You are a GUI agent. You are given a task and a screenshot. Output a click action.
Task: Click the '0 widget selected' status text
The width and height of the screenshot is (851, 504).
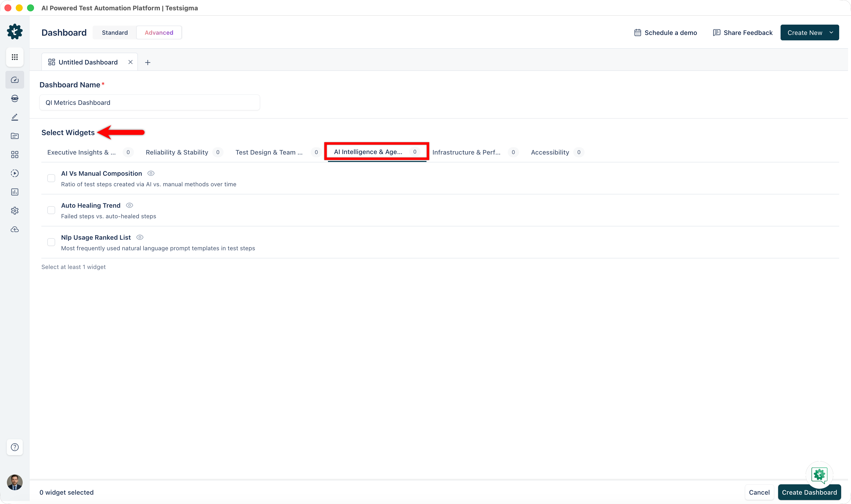point(66,492)
